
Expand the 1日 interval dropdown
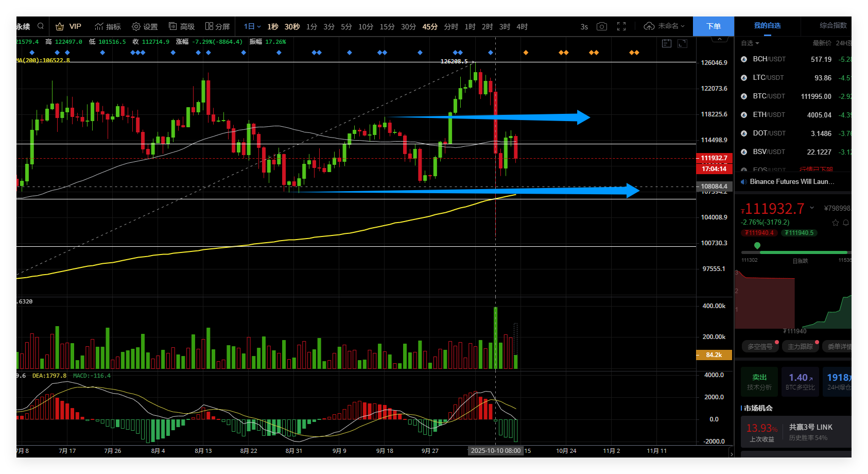point(252,26)
